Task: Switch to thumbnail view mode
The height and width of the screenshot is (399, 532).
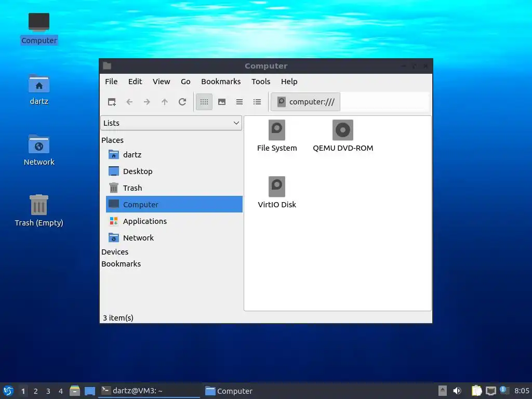Action: [222, 102]
